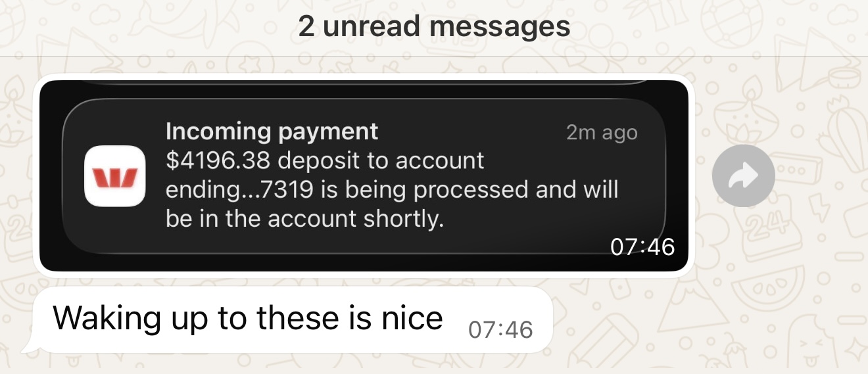
Task: Tap the "2 unread messages" divider banner
Action: pos(434,28)
